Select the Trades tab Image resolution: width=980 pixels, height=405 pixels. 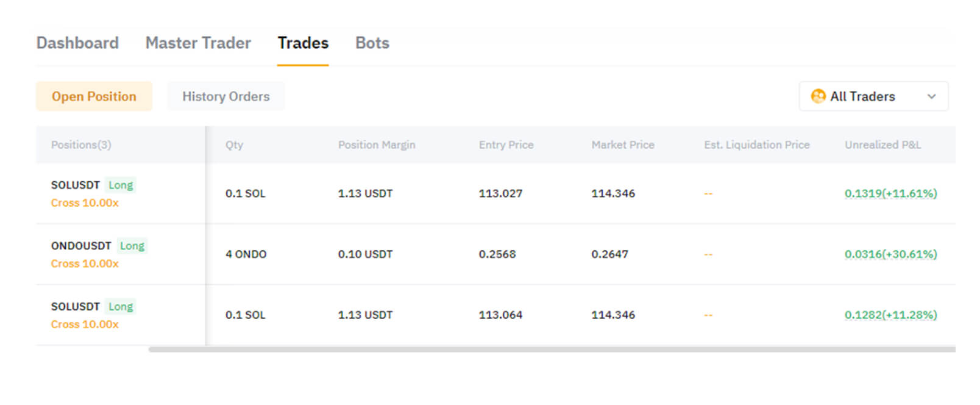[303, 43]
